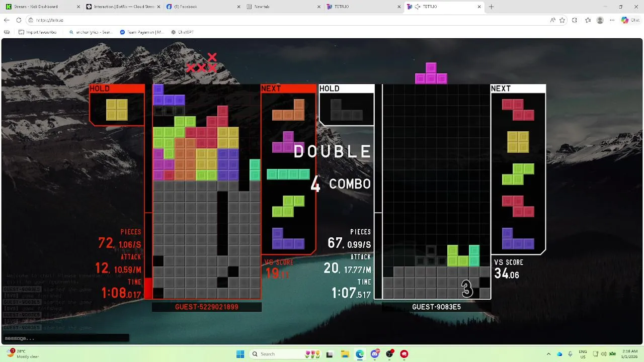Click the purple T piece in left NEXT queue
This screenshot has height=362, width=644.
(x=288, y=142)
